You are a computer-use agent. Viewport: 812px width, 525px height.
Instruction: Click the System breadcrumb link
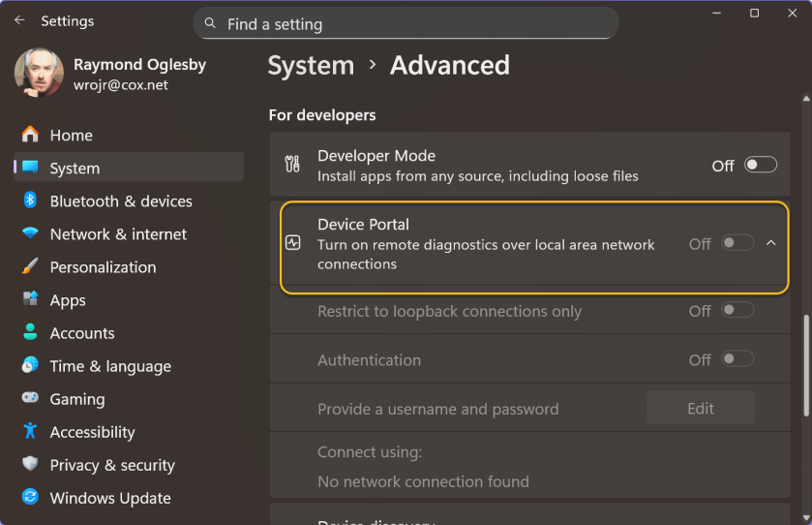click(x=311, y=66)
